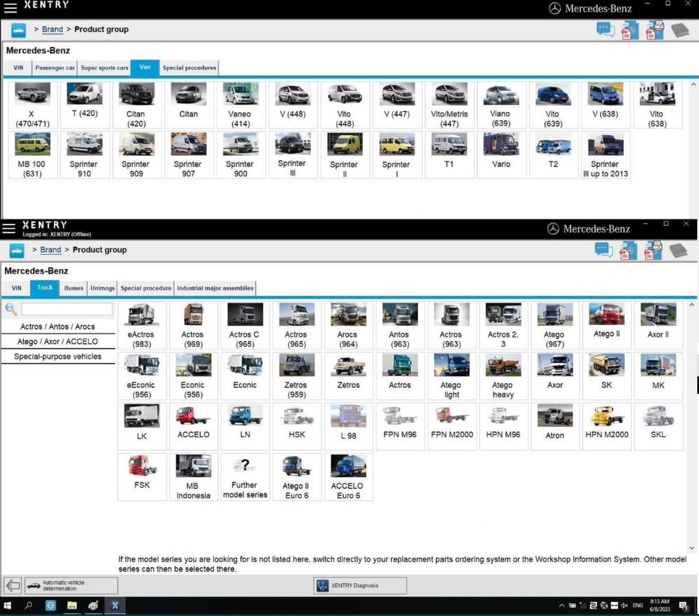The image size is (699, 616).
Task: Click scroll-up arrow in Van list
Action: (693, 85)
